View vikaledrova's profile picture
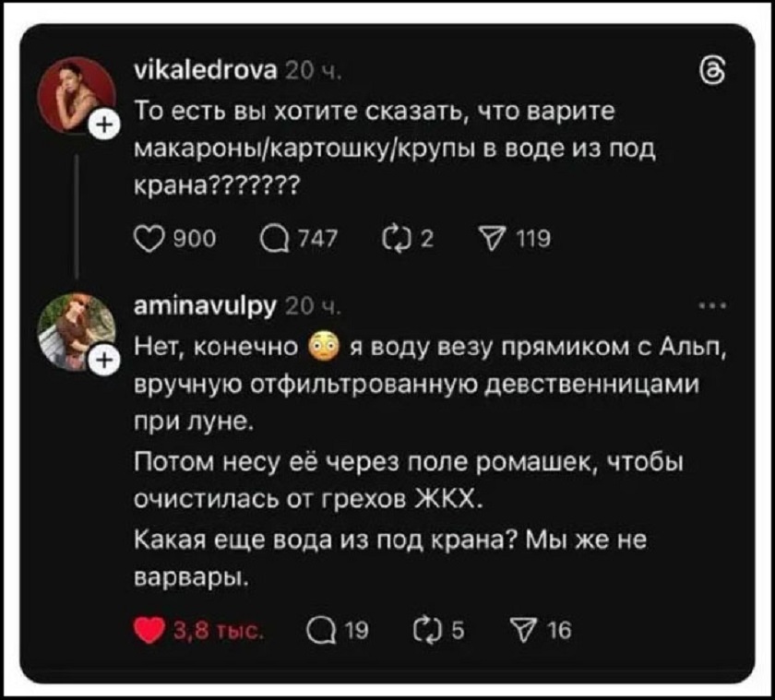This screenshot has height=700, width=775. click(77, 93)
